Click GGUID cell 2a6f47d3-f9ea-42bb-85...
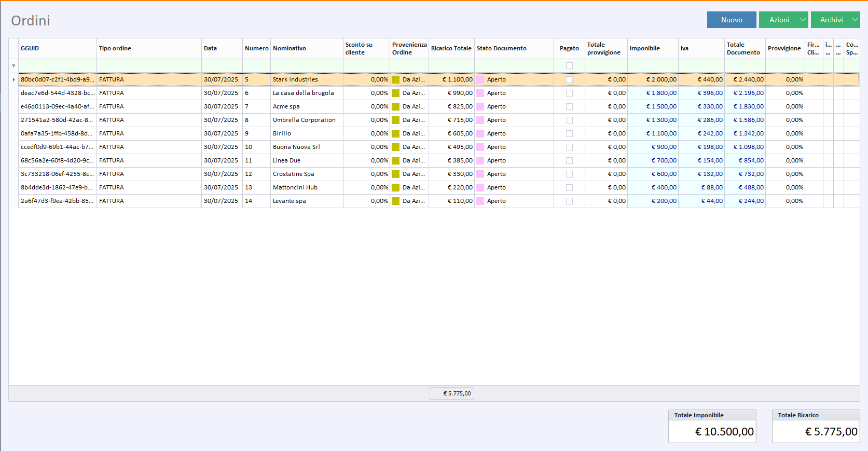This screenshot has width=868, height=451. pos(58,201)
